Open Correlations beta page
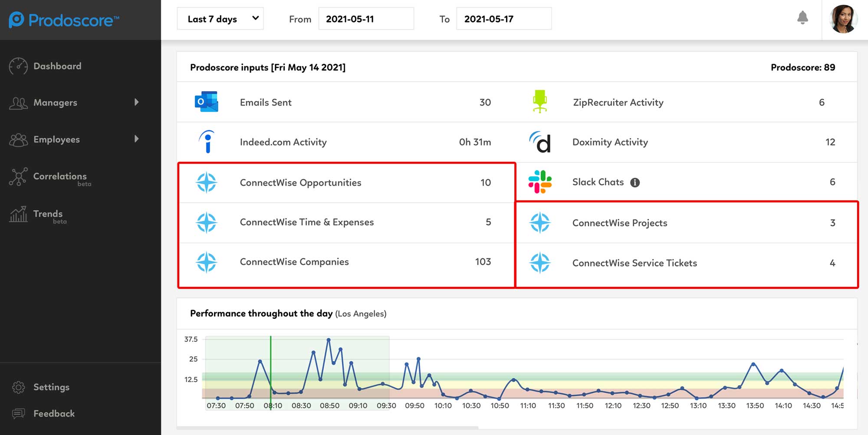 point(60,177)
